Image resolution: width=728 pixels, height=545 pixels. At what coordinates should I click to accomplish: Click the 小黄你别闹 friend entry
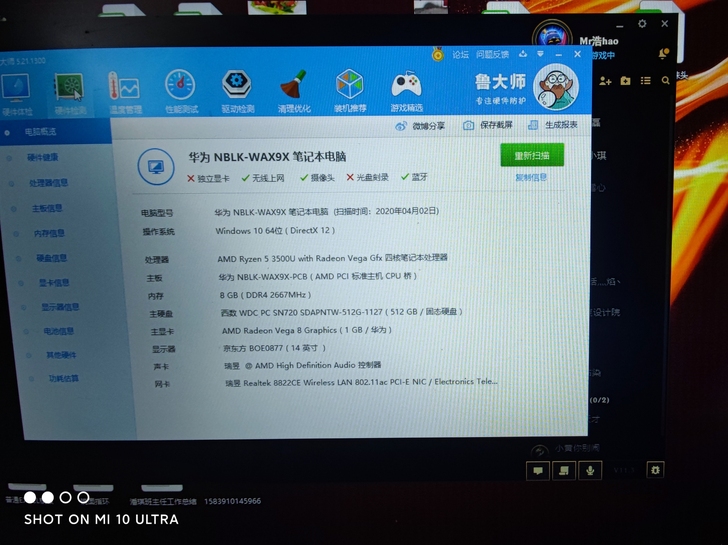tap(566, 449)
